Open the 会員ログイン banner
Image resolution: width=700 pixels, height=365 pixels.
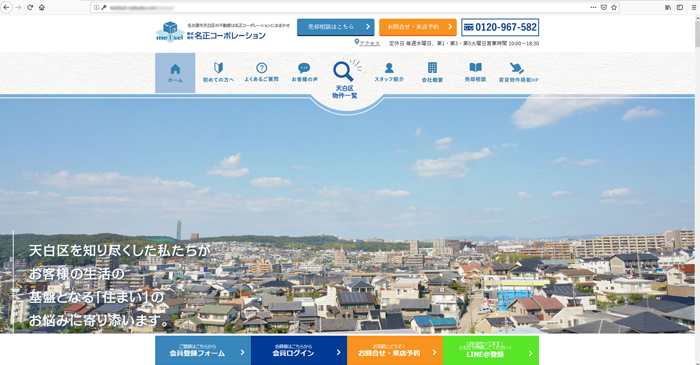(299, 350)
